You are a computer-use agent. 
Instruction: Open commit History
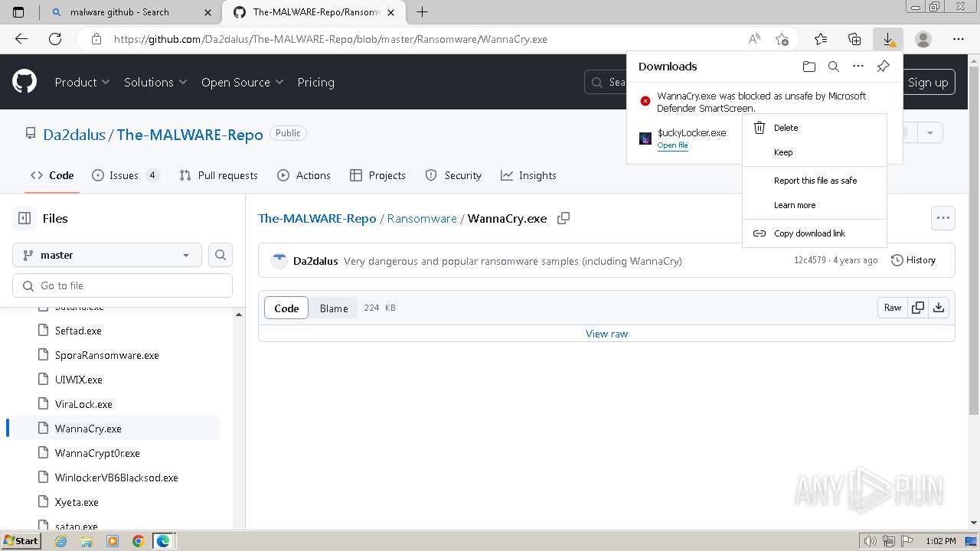coord(913,260)
